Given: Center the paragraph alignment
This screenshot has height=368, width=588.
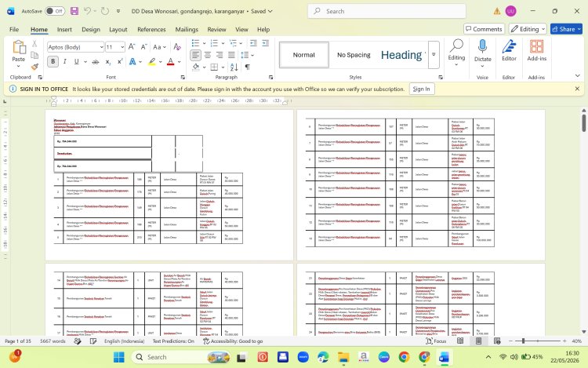Looking at the screenshot, I should [208, 55].
